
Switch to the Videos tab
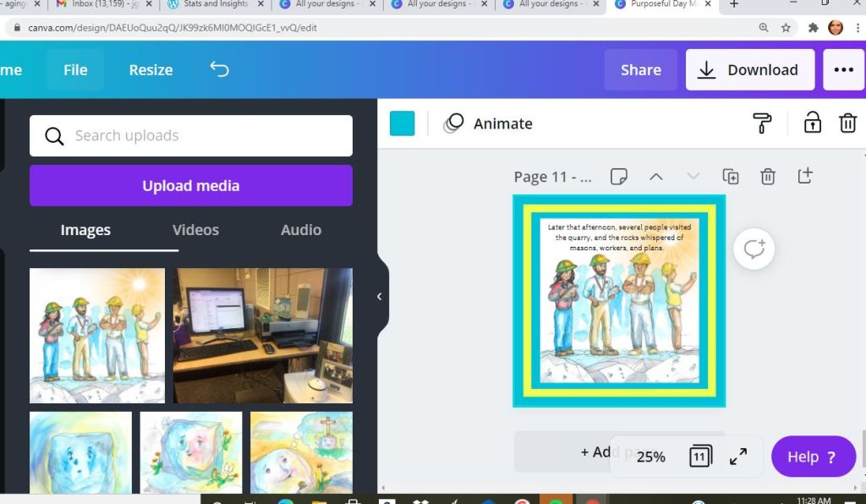195,230
